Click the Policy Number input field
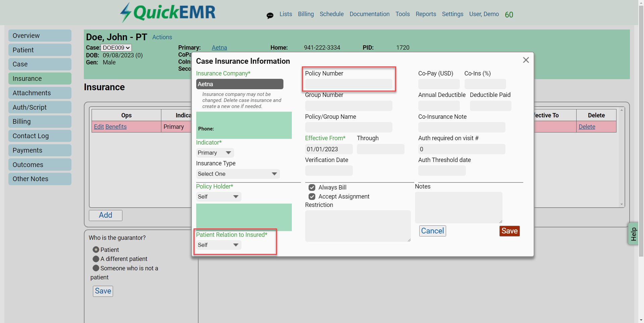644x323 pixels. coord(349,84)
